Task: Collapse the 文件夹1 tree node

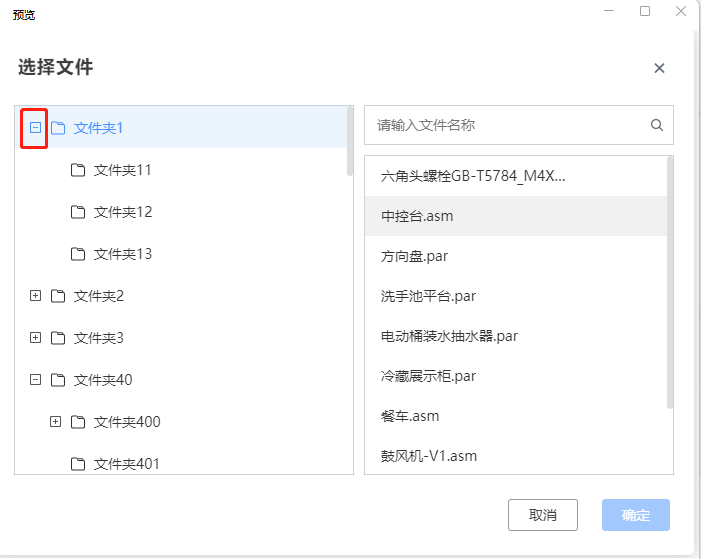Action: [35, 128]
